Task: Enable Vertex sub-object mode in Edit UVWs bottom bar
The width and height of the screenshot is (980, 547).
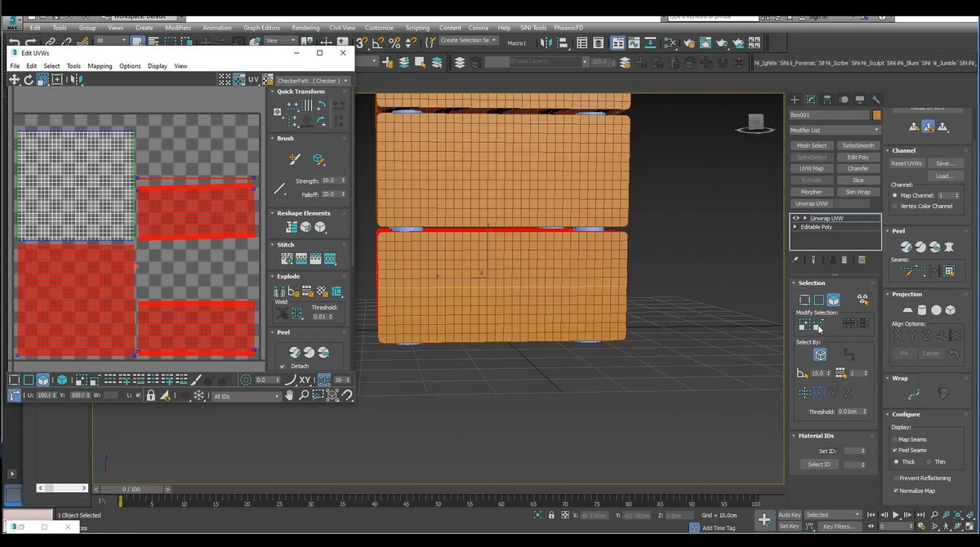Action: coord(15,380)
